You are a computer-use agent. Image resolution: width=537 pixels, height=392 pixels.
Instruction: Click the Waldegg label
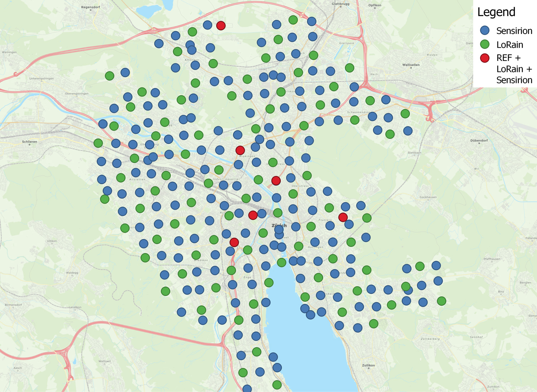click(x=72, y=273)
